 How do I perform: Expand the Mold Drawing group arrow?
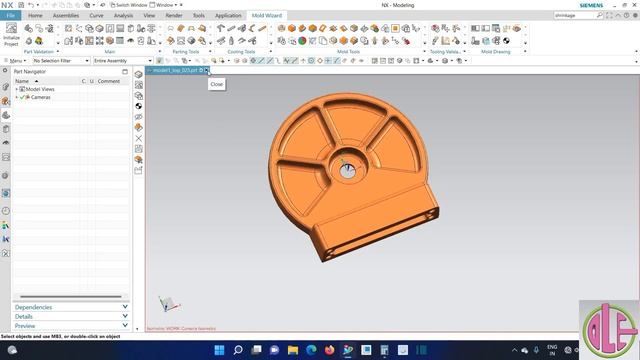point(525,51)
